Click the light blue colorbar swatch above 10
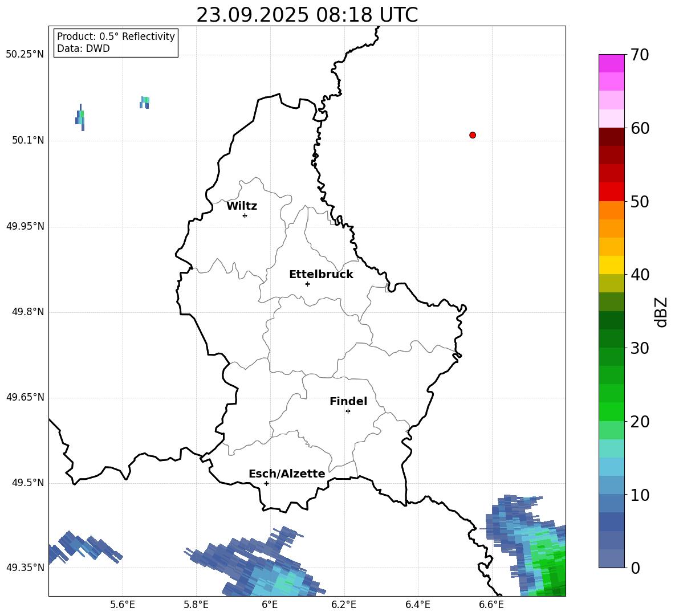This screenshot has height=616, width=675. [612, 485]
